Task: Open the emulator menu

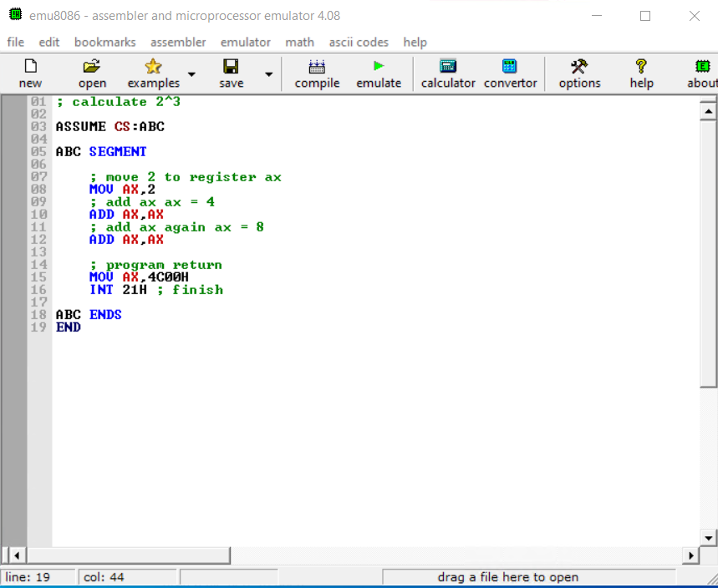Action: [x=246, y=42]
